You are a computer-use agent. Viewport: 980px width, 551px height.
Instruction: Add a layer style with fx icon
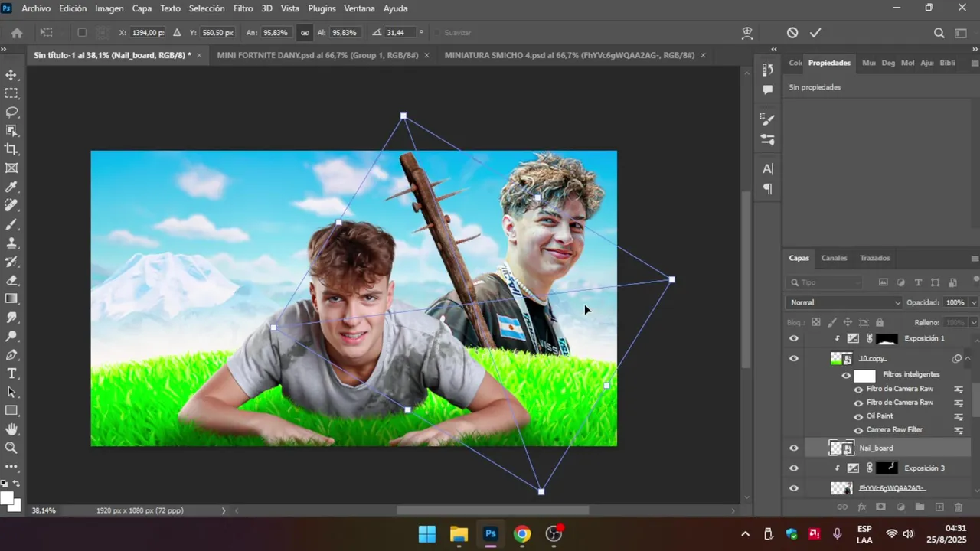click(x=861, y=507)
